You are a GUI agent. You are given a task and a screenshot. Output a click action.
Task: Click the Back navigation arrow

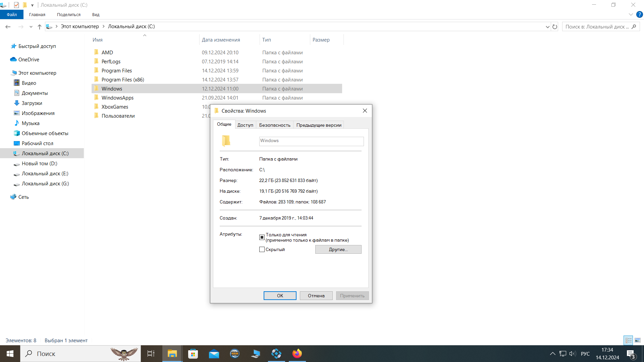[8, 27]
